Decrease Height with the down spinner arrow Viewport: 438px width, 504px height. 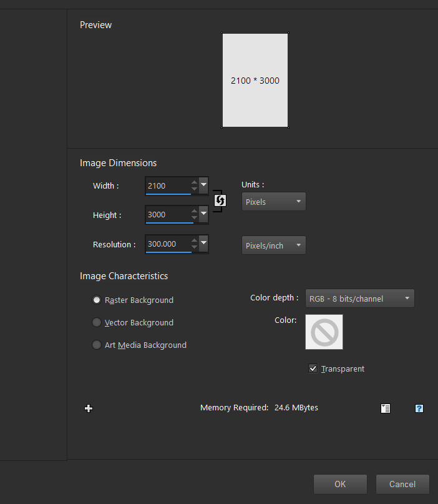194,217
